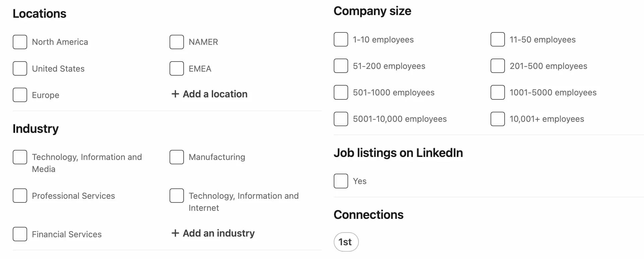Enable the Europe location checkbox
Image resolution: width=644 pixels, height=259 pixels.
[20, 95]
